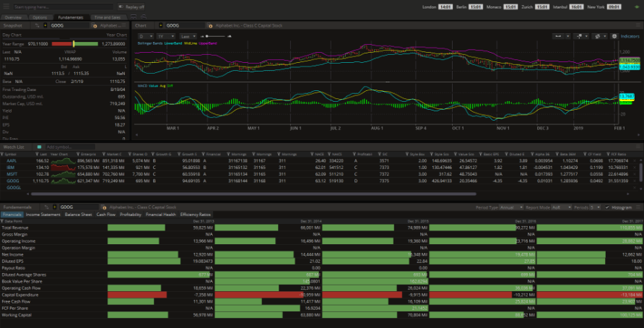Open the Indicators link on chart
The height and width of the screenshot is (328, 644).
(x=630, y=35)
